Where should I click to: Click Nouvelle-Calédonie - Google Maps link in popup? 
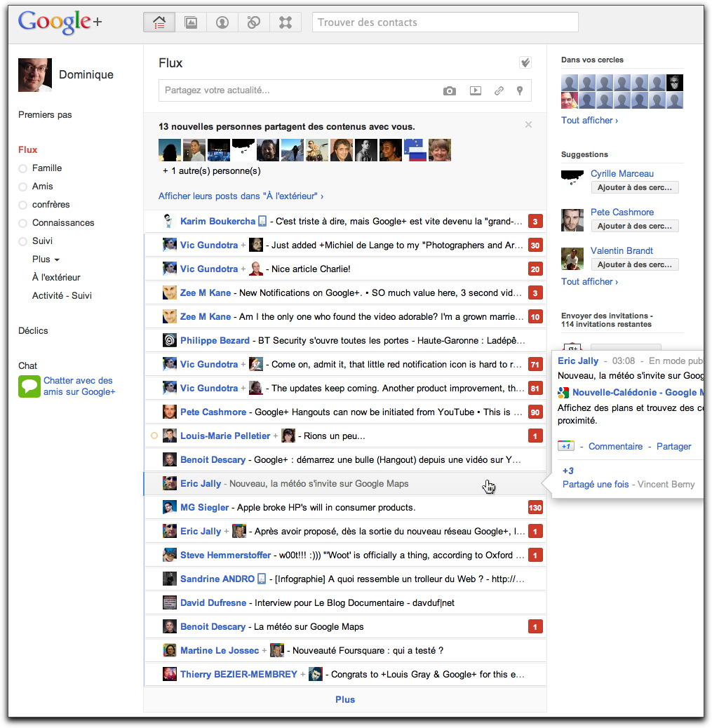638,392
